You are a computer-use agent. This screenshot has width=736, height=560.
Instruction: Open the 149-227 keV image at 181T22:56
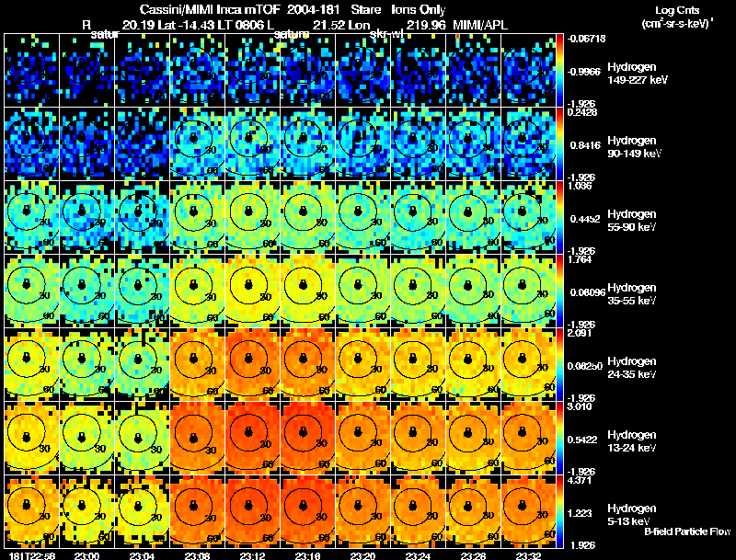click(x=32, y=70)
